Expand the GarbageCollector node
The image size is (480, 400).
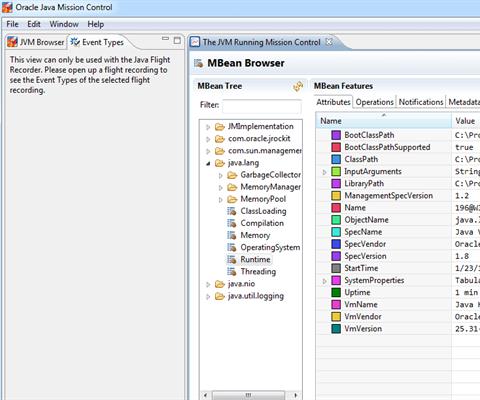pyautogui.click(x=221, y=175)
